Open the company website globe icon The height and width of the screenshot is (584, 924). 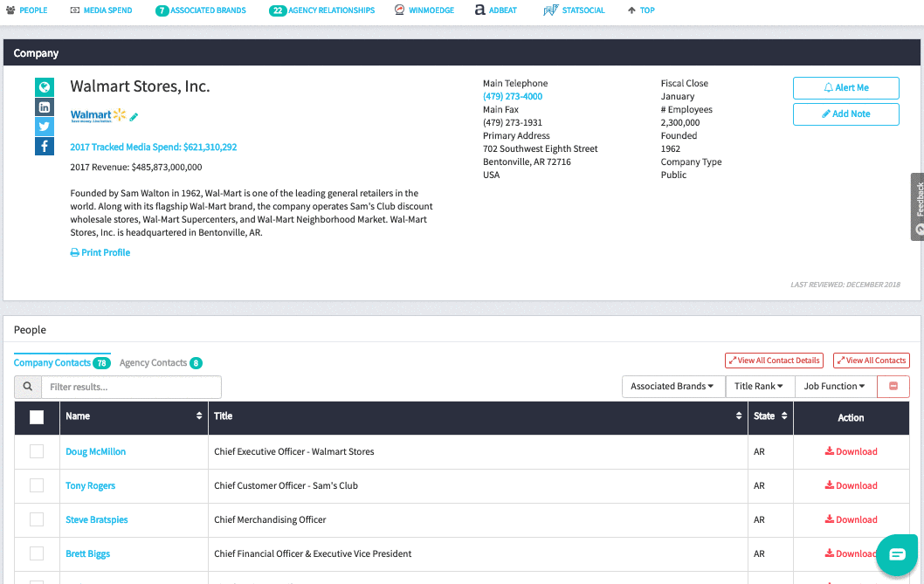coord(45,87)
